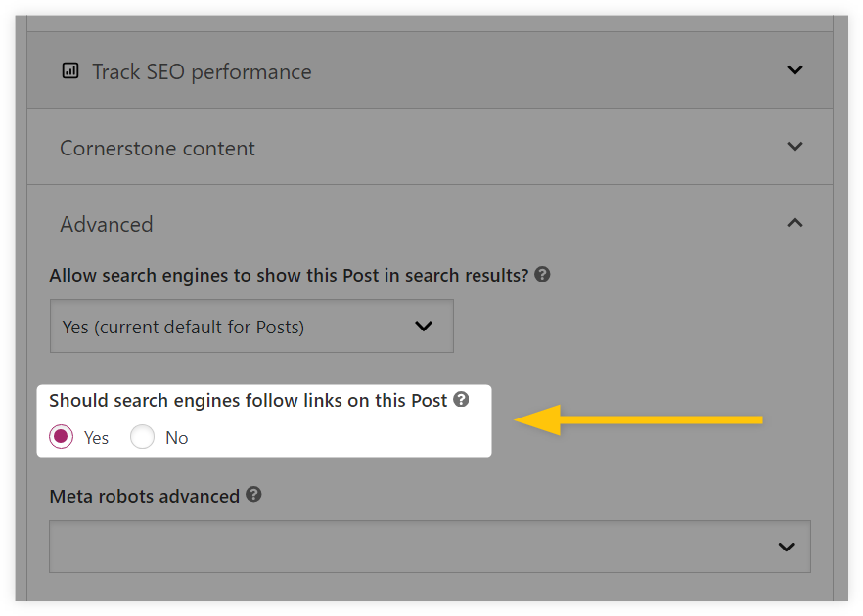Click the No label text
The width and height of the screenshot is (863, 616).
(x=177, y=438)
